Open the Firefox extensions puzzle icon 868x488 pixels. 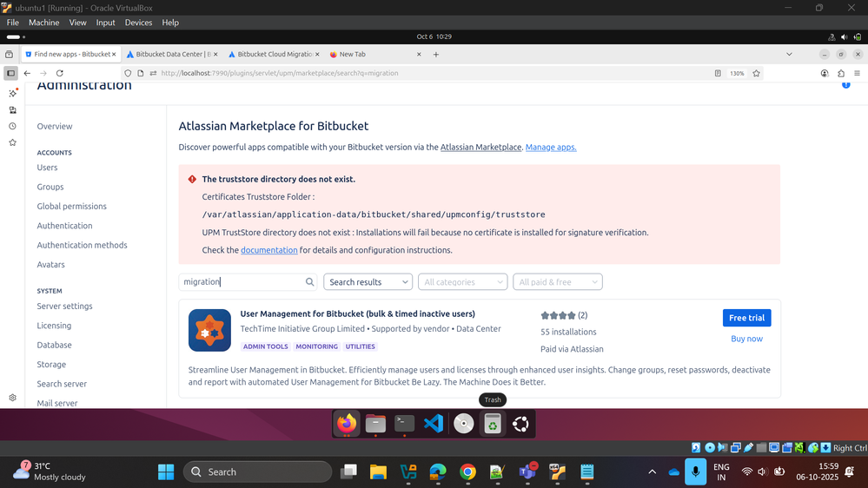[x=841, y=73]
